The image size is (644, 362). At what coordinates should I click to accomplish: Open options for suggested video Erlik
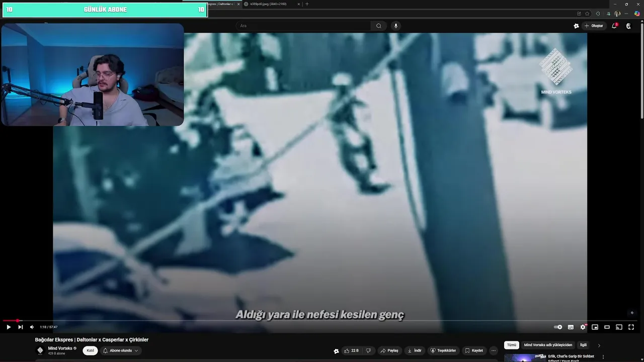603,357
